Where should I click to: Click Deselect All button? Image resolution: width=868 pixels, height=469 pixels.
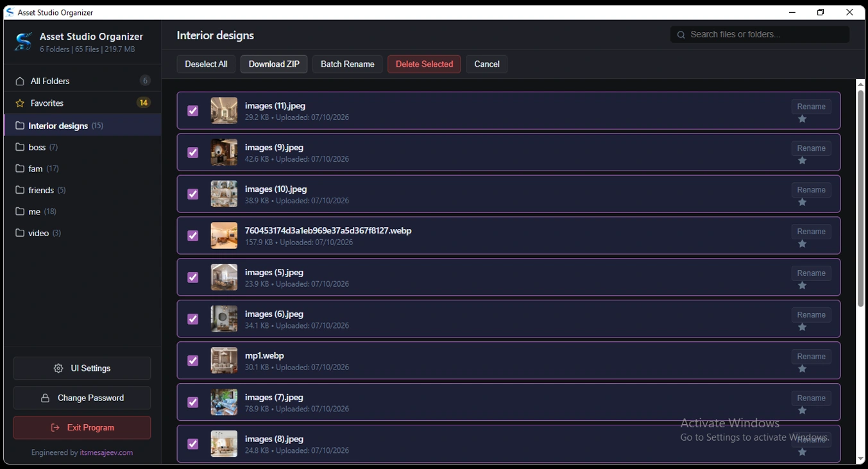click(x=206, y=64)
